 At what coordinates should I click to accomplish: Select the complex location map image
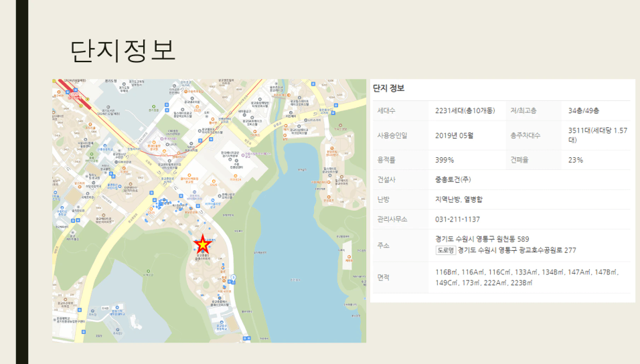click(x=209, y=211)
